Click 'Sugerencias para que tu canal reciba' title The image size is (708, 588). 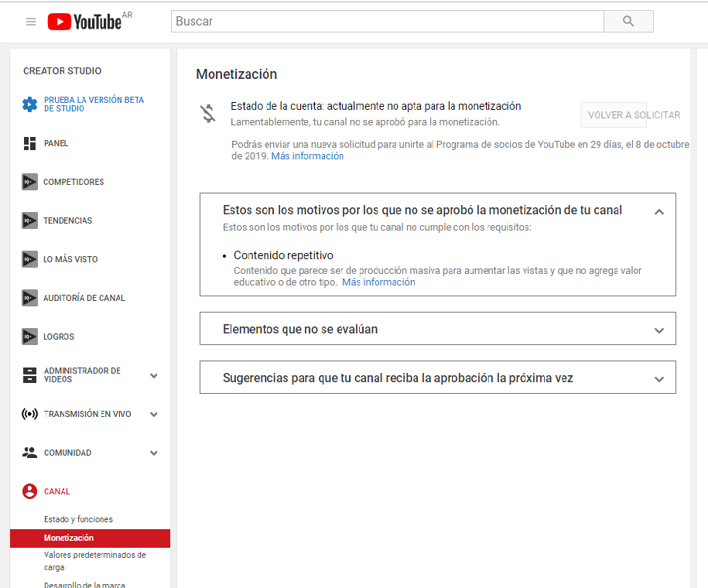pos(398,378)
